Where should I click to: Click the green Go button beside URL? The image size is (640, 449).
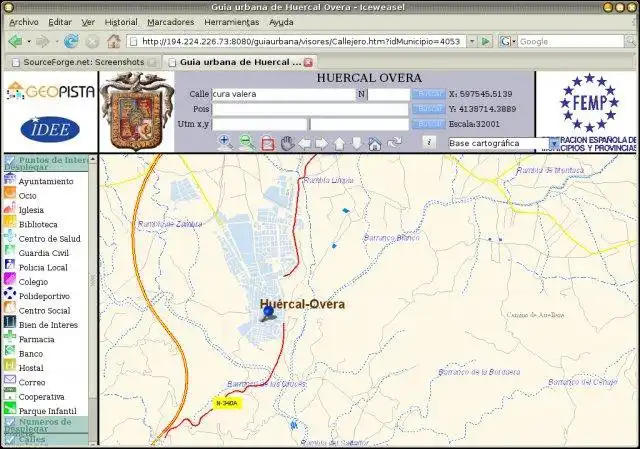pos(486,41)
